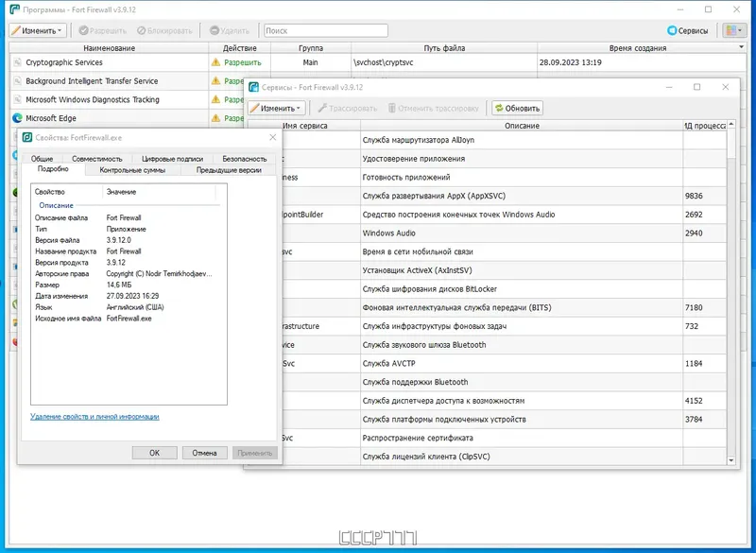Click Удаление свойств и личной информации link
Screen dimensions: 756x553
point(94,416)
